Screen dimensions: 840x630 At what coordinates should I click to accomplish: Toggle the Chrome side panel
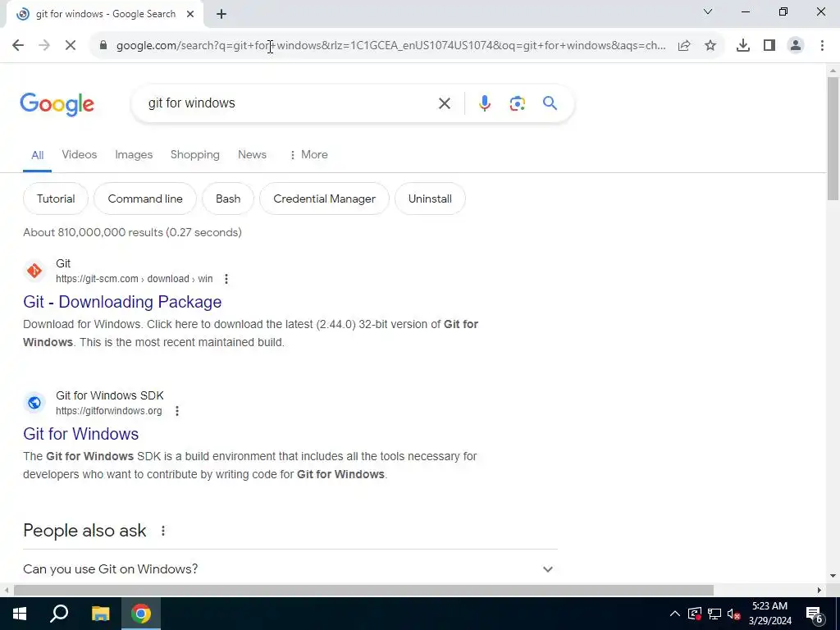point(769,46)
